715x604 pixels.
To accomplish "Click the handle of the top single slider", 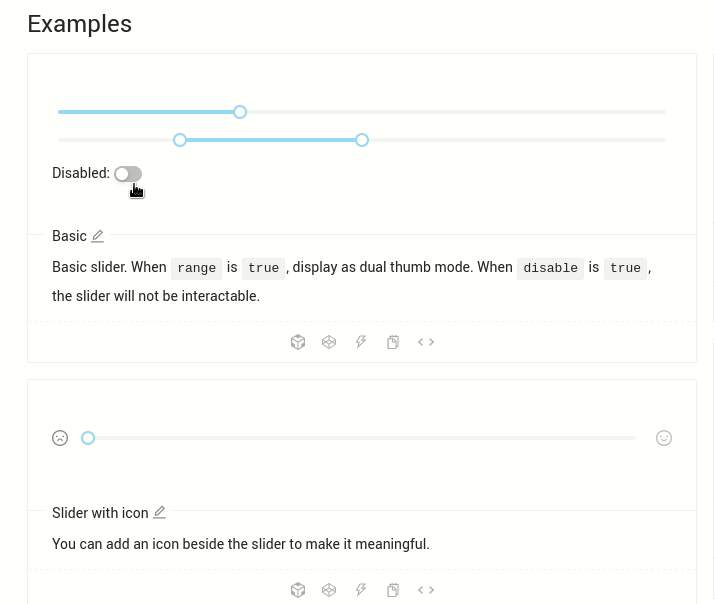I will click(240, 112).
